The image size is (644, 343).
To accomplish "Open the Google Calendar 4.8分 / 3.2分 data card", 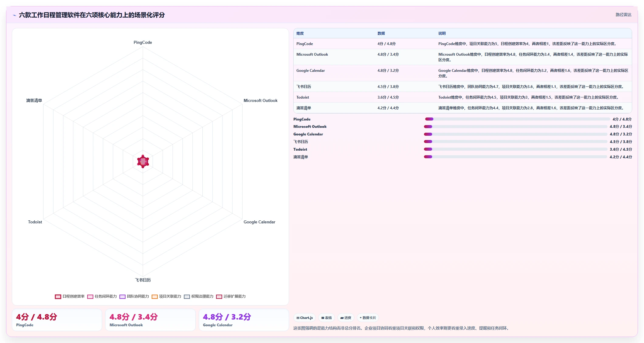I will coord(244,320).
